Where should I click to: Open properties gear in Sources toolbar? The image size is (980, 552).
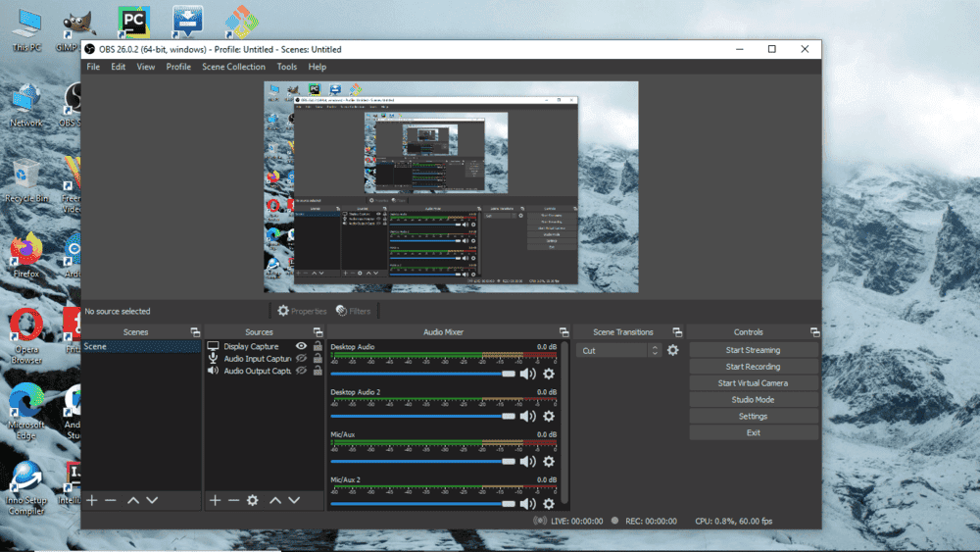click(x=252, y=500)
